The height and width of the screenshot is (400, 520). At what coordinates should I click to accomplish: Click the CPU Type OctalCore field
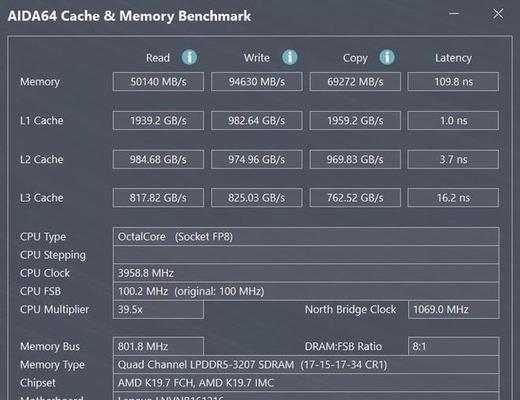[x=306, y=237]
